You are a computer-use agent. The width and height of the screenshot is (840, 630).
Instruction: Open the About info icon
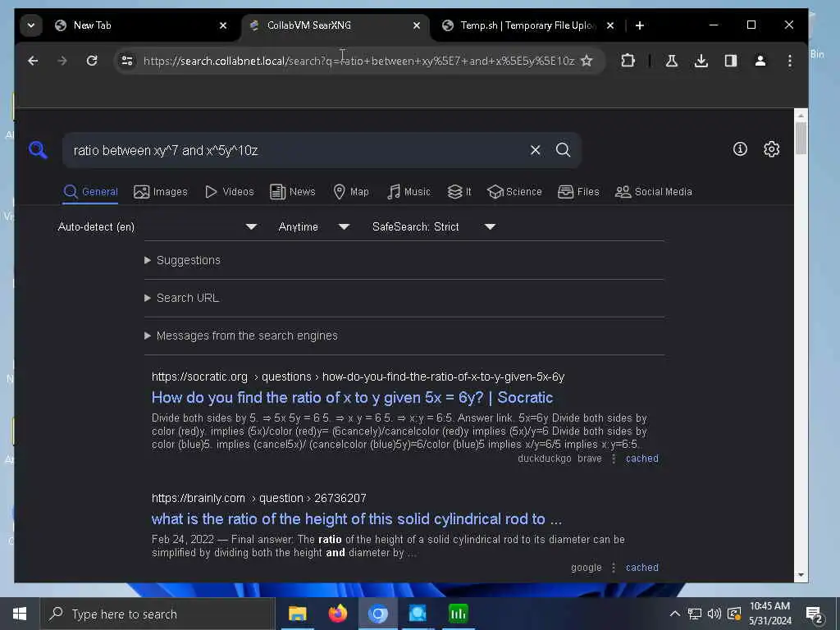pyautogui.click(x=740, y=149)
